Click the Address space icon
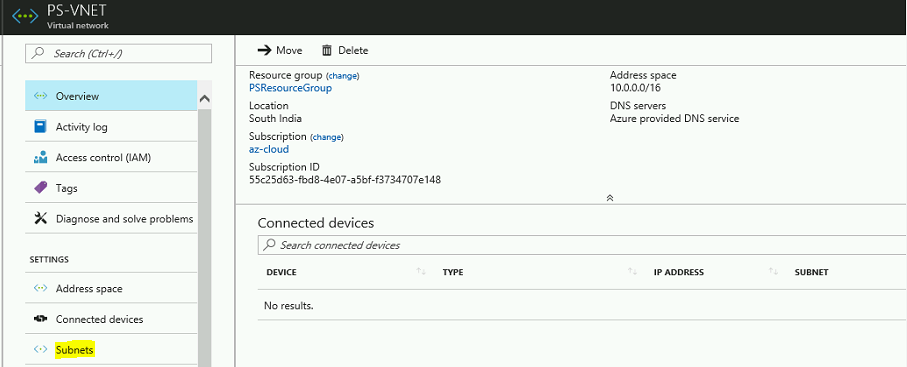Screen dimensions: 907x367 point(40,288)
